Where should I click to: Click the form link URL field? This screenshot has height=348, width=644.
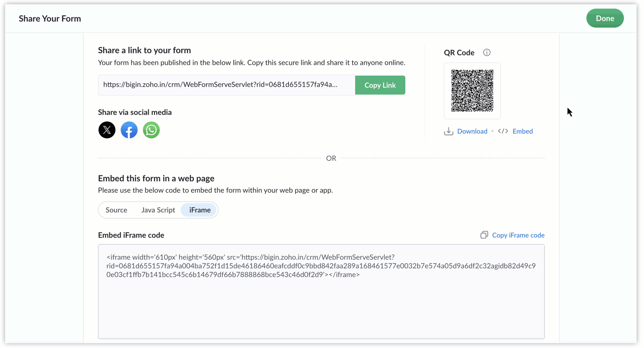pos(227,85)
